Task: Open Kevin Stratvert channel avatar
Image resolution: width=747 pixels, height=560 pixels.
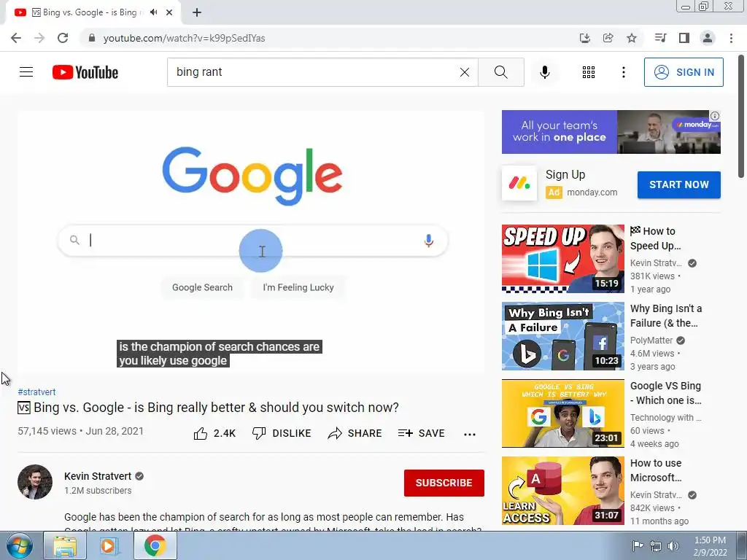Action: [35, 482]
